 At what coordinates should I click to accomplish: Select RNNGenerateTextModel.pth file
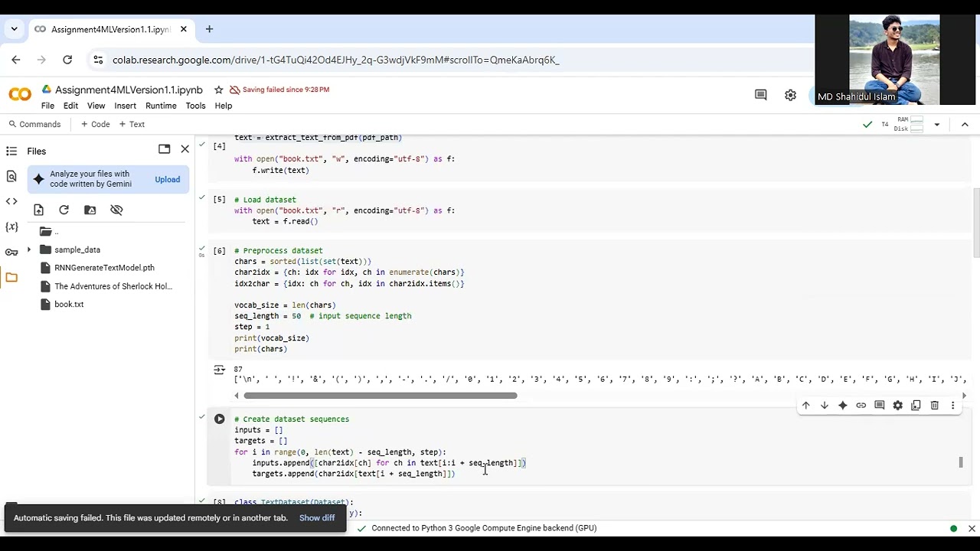coord(104,268)
